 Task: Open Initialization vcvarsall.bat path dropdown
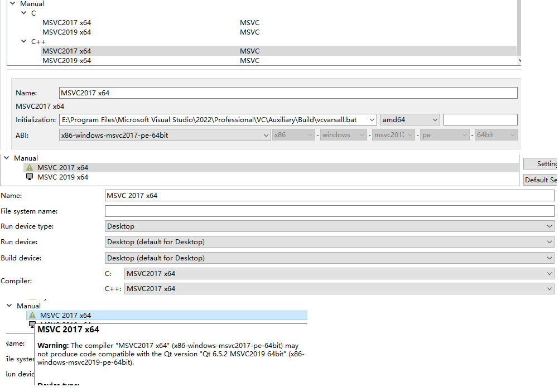(x=372, y=120)
